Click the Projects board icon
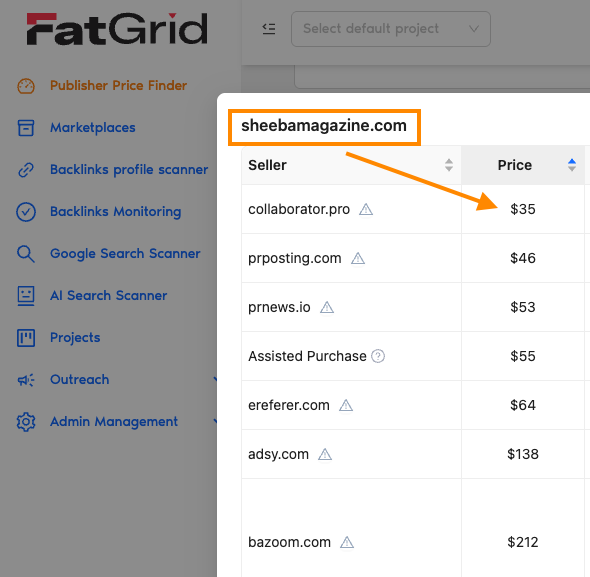Viewport: 590px width, 577px height. point(26,338)
